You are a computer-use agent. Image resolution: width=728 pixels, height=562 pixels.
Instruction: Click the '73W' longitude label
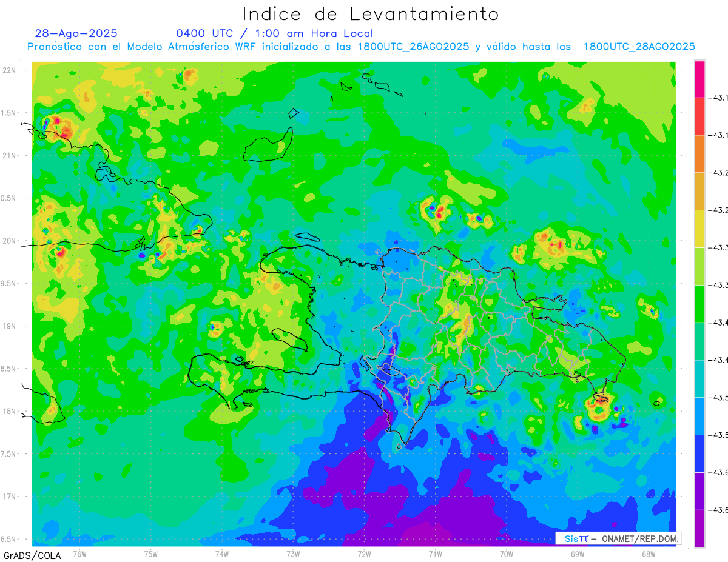[293, 554]
